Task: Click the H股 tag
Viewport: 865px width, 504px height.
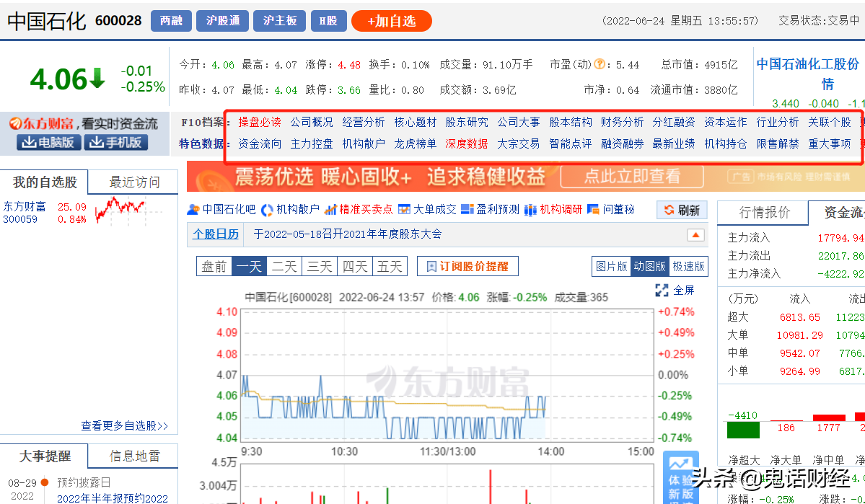Action: point(328,21)
